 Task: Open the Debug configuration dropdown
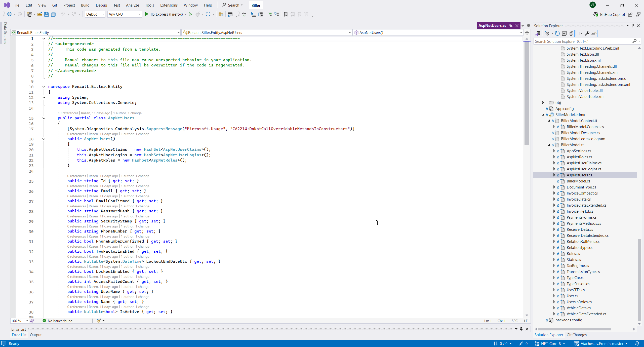coord(95,14)
